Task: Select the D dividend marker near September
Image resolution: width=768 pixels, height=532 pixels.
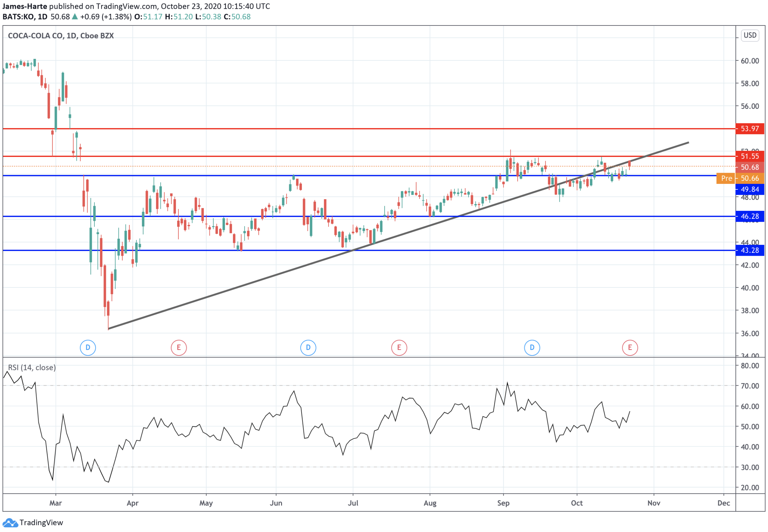Action: click(x=532, y=347)
